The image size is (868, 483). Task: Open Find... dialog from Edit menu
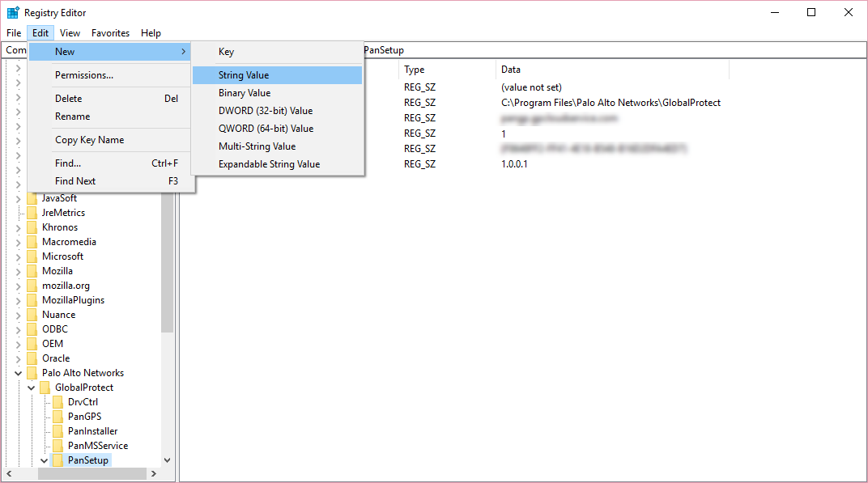(x=109, y=163)
